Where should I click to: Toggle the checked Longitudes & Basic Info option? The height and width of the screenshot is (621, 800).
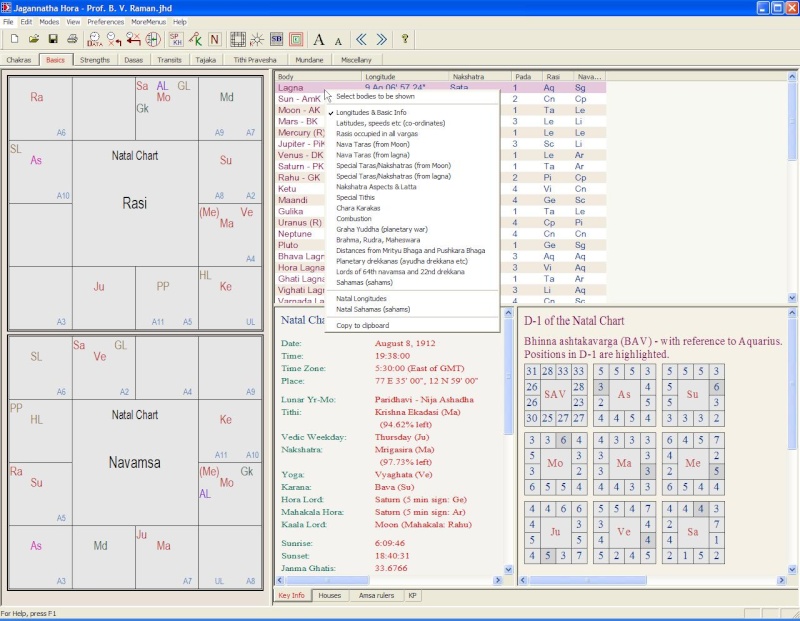371,112
